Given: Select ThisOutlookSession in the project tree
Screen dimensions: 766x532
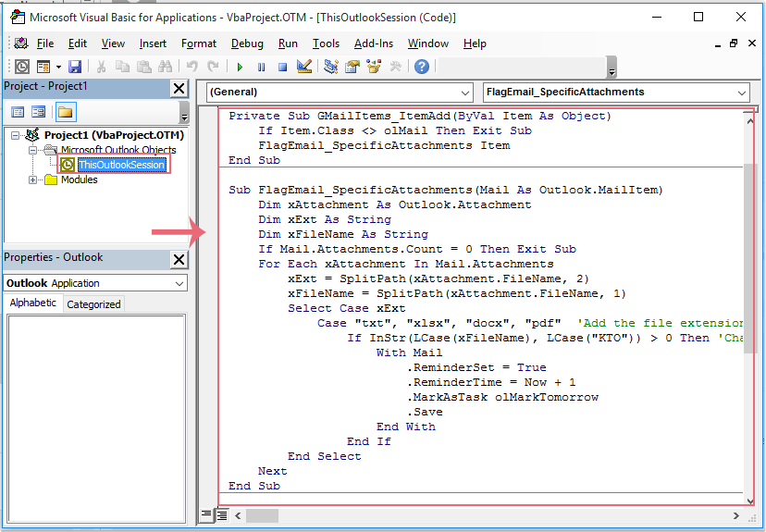Looking at the screenshot, I should 120,165.
